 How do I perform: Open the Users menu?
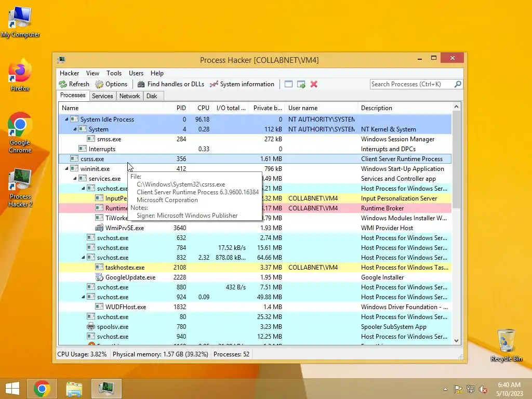point(136,73)
